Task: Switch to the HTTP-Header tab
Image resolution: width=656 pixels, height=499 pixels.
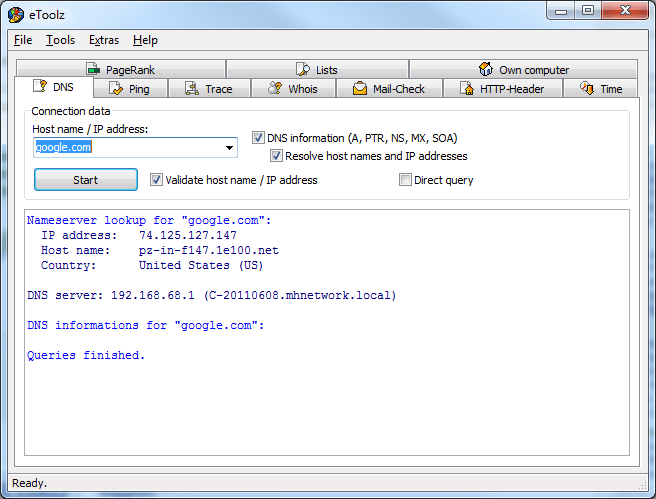Action: [x=502, y=89]
